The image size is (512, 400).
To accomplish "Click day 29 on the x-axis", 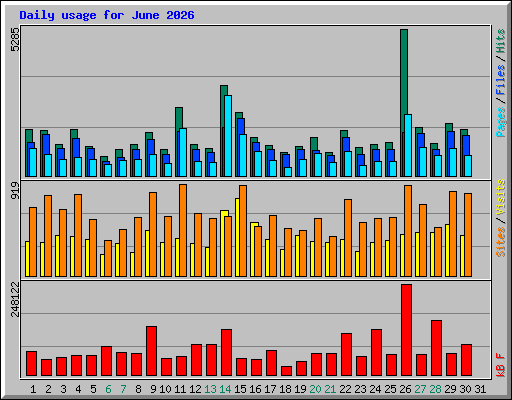I will pos(450,389).
